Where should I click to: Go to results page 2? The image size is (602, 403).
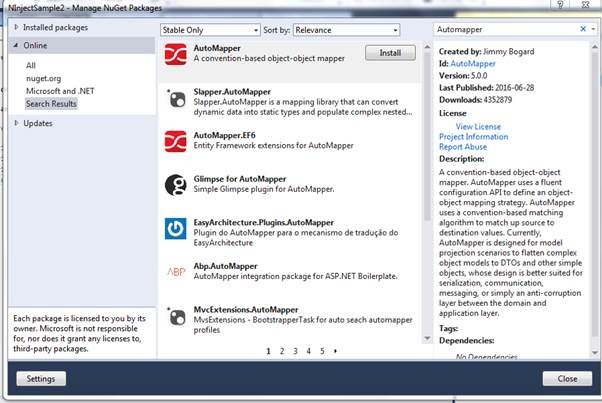pos(282,351)
